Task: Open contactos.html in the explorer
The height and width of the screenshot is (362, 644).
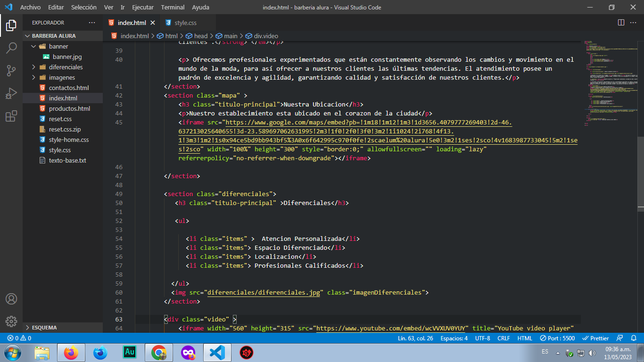Action: point(63,88)
